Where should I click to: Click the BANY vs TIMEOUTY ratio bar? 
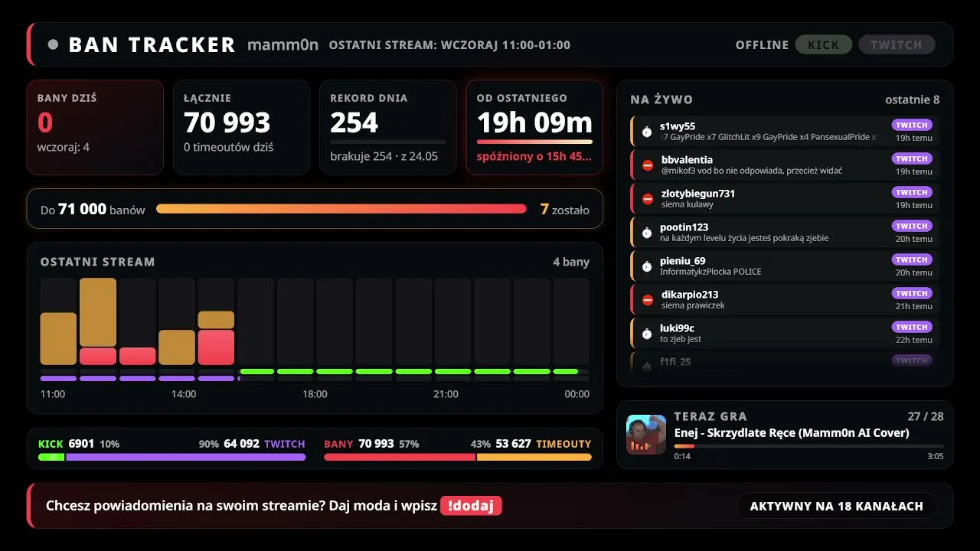tap(458, 457)
